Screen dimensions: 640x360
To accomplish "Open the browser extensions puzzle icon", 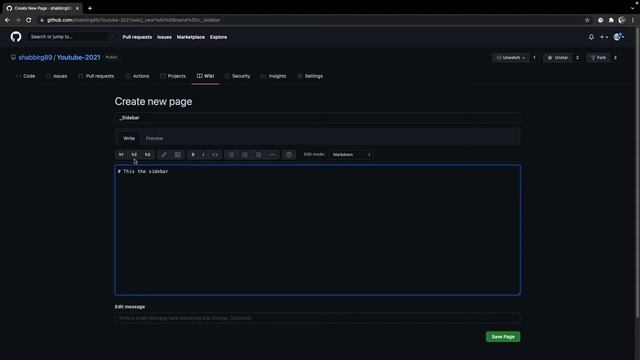I will tap(611, 20).
